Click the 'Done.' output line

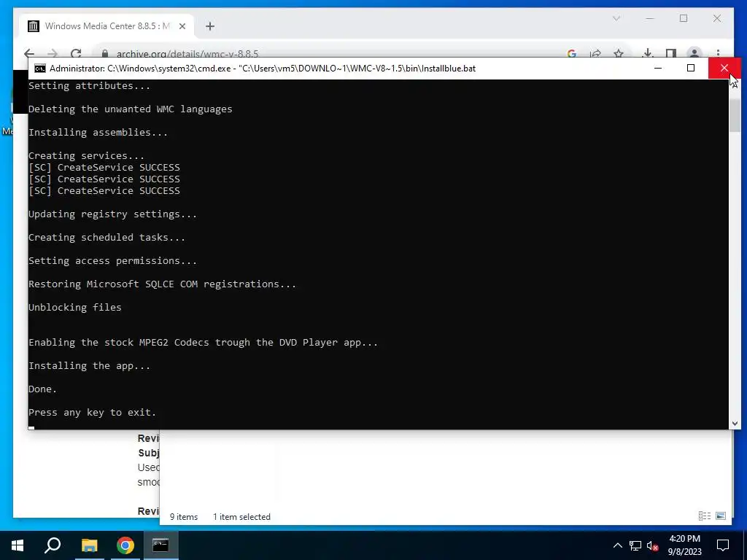click(x=43, y=389)
